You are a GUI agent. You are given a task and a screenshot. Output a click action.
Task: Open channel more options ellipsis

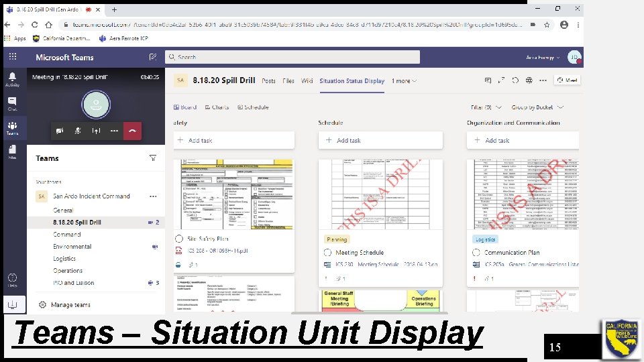pos(543,80)
